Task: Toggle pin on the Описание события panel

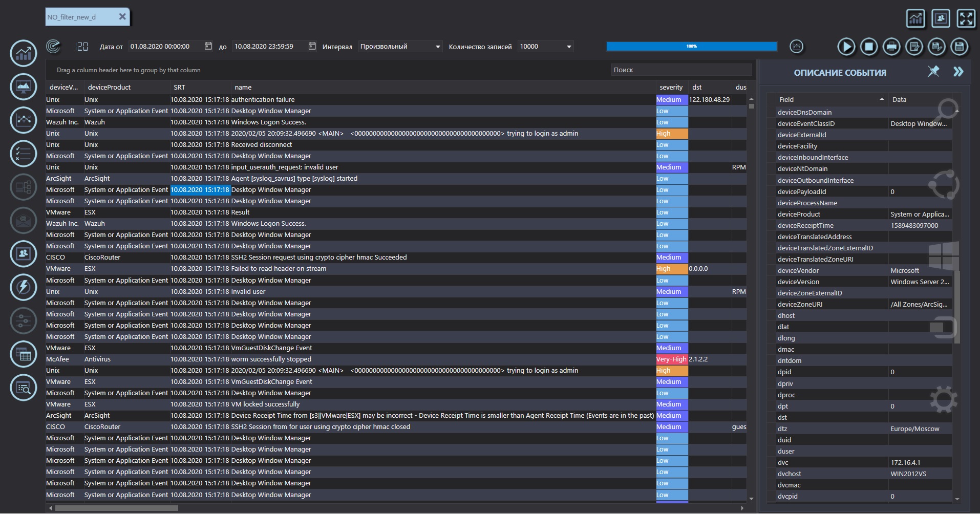Action: click(x=933, y=72)
